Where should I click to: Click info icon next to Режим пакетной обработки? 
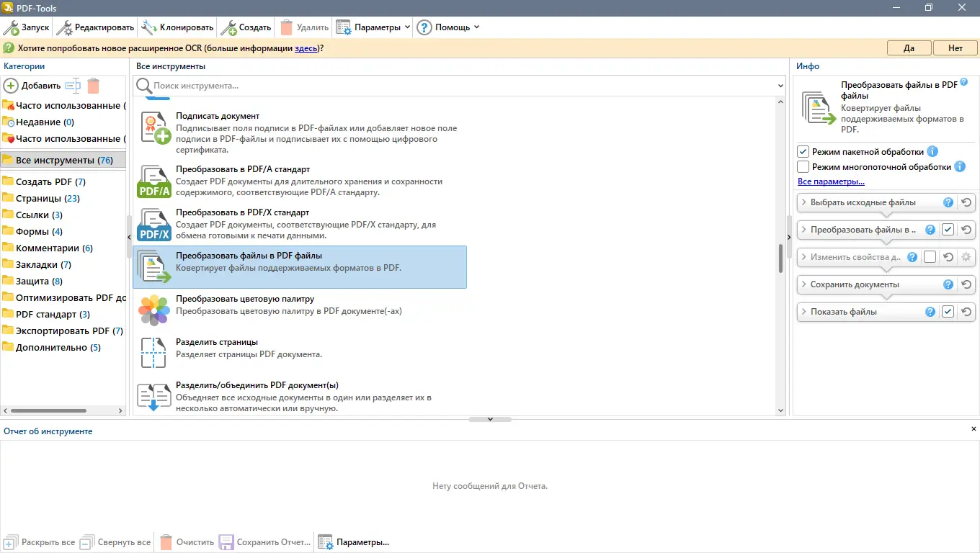coord(932,152)
